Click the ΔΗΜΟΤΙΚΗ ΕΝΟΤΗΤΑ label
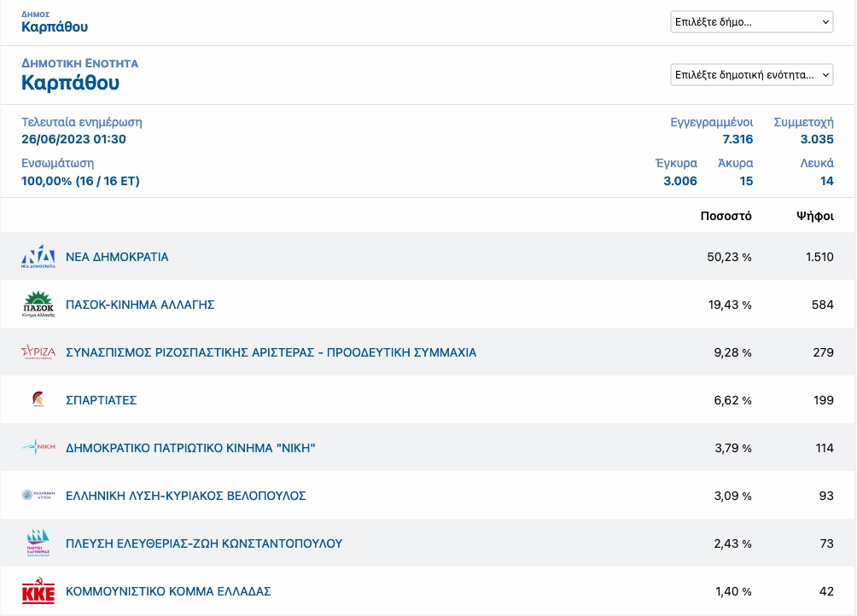The image size is (857, 616). tap(79, 63)
